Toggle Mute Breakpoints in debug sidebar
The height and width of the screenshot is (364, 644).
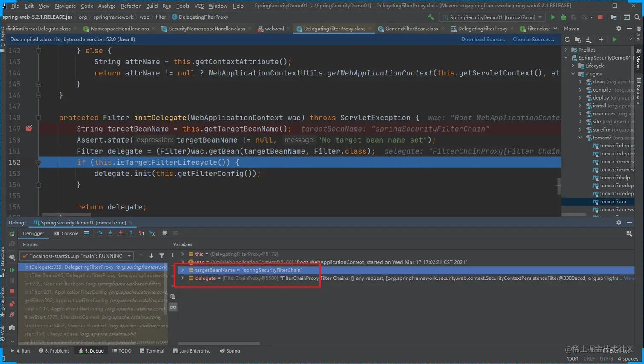[12, 315]
